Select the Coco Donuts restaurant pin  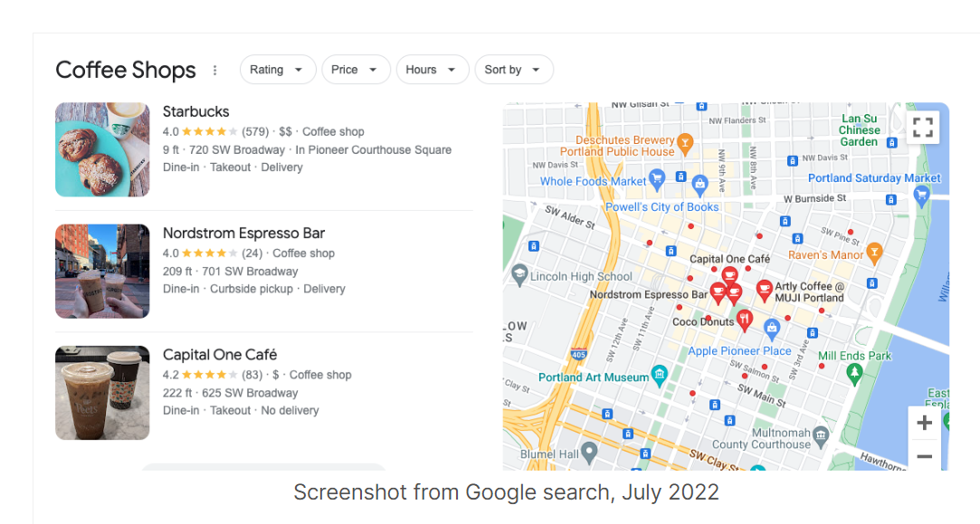point(744,319)
